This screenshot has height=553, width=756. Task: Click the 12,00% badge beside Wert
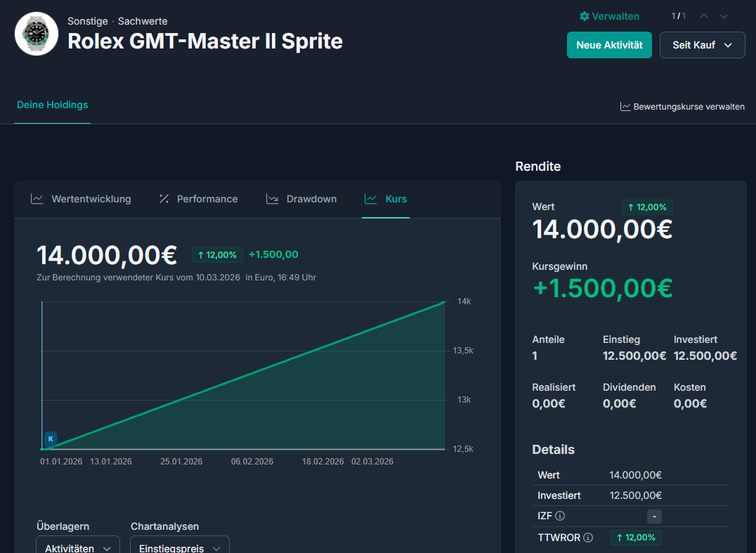pos(647,207)
